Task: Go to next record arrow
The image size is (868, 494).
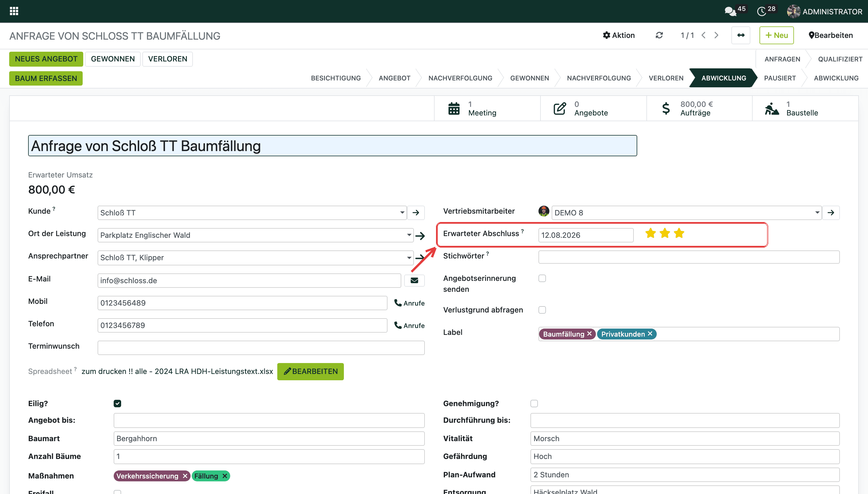Action: (x=716, y=35)
